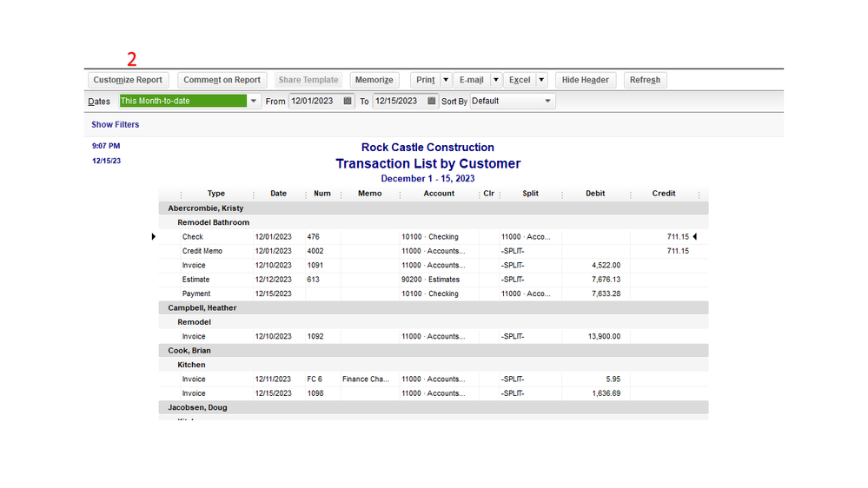Viewport: 868px width, 488px height.
Task: Select the Payment transaction type
Action: pyautogui.click(x=196, y=293)
